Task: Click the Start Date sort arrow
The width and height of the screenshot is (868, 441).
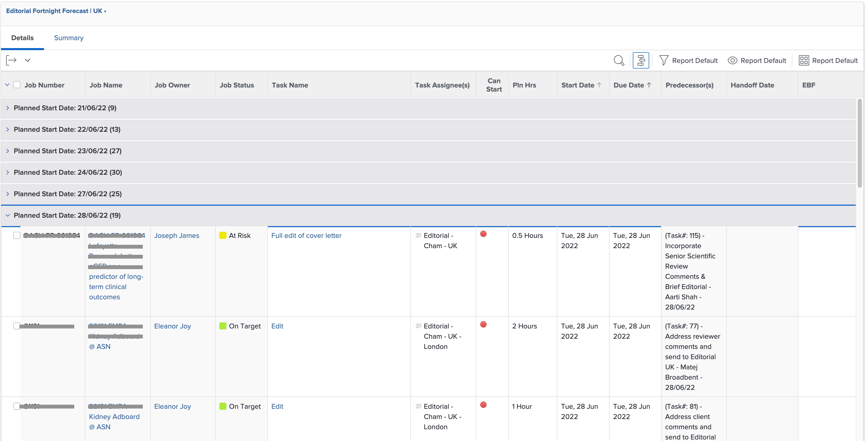Action: pyautogui.click(x=600, y=85)
